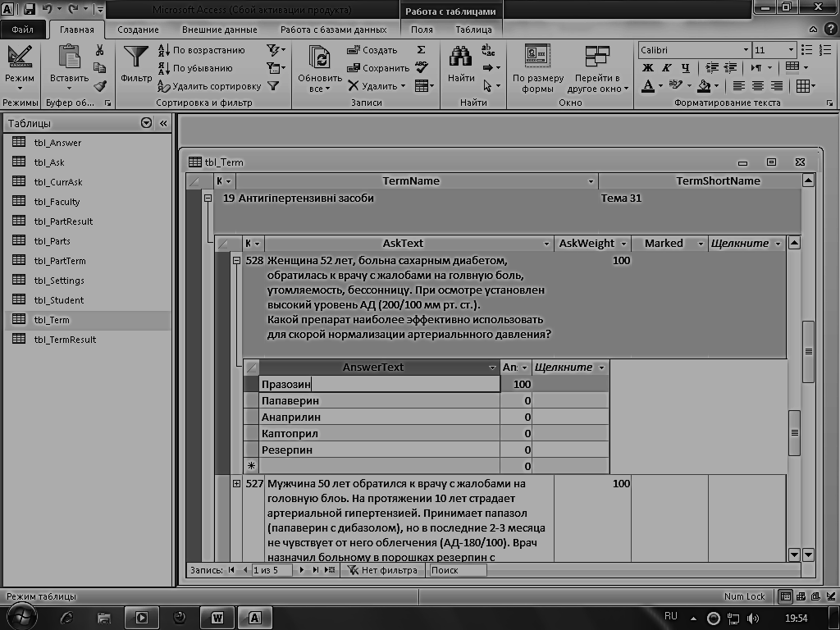
Task: Open the font size 11 dropdown
Action: [x=791, y=50]
